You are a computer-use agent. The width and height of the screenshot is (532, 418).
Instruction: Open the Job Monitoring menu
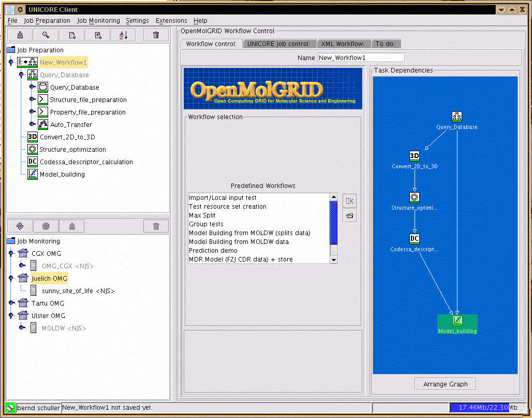click(x=98, y=21)
